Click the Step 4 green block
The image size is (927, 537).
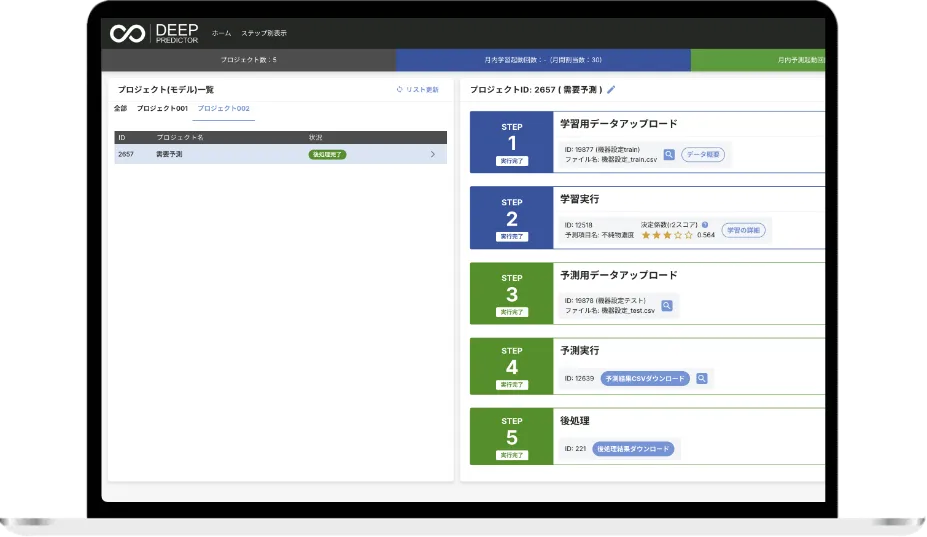tap(511, 366)
